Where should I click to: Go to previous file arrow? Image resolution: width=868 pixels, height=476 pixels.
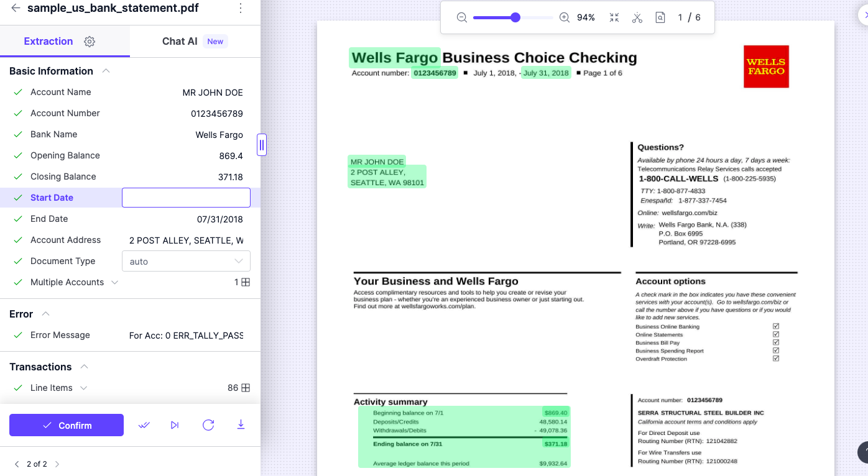(17, 464)
